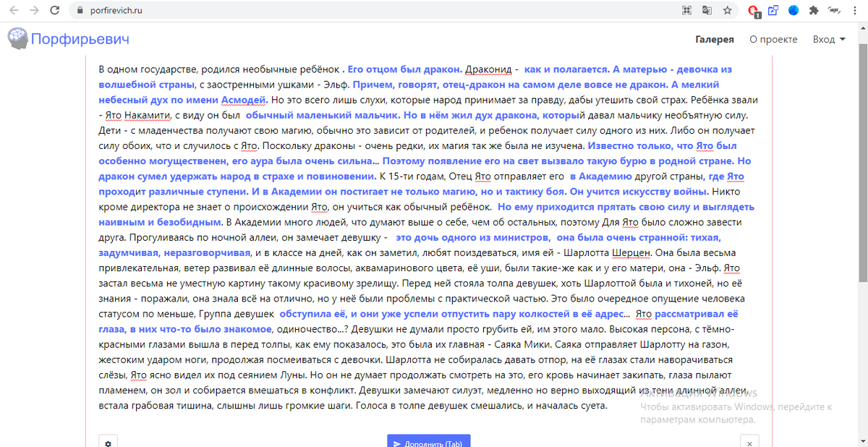Open the settings gear at the bottom

coord(108,441)
